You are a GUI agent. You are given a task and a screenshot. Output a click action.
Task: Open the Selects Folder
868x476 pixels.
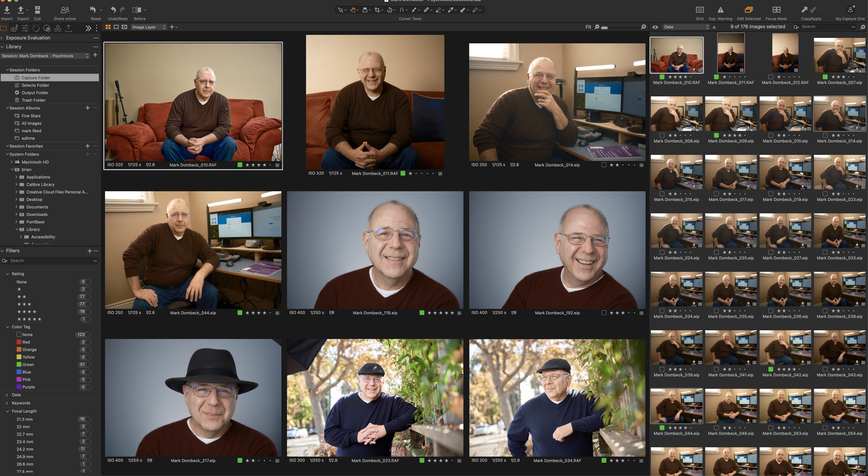(x=35, y=85)
